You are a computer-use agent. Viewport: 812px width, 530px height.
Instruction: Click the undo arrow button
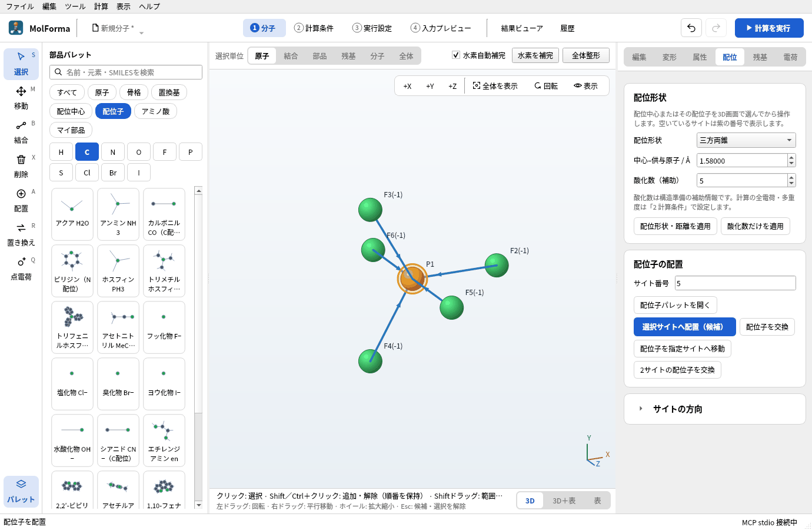(x=691, y=28)
